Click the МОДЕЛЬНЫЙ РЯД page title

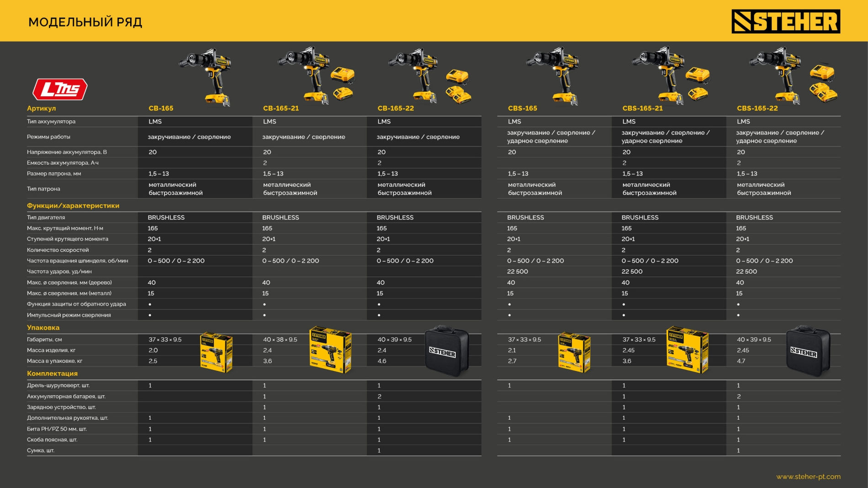85,22
